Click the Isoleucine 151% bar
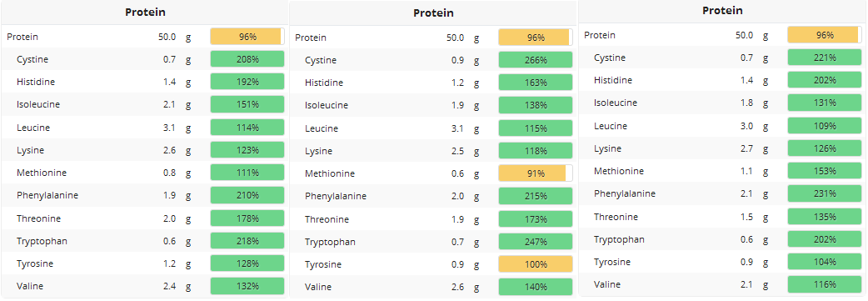This screenshot has width=868, height=301. (x=247, y=105)
